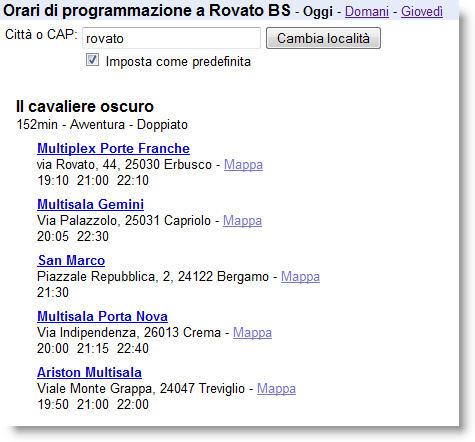Click the 'Il cavaliere oscuro' movie title
This screenshot has height=442, width=475.
[85, 107]
